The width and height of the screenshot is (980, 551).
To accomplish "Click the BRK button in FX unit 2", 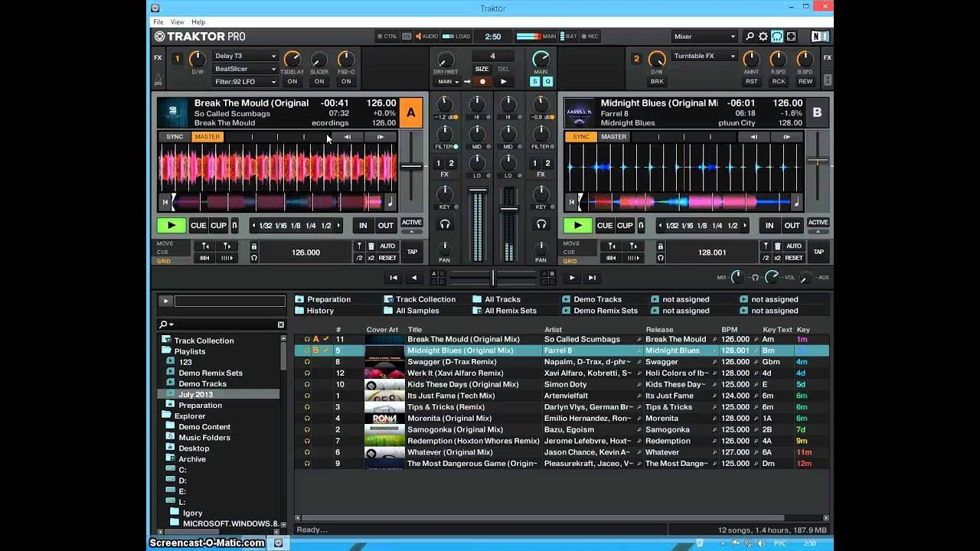I will coord(657,81).
